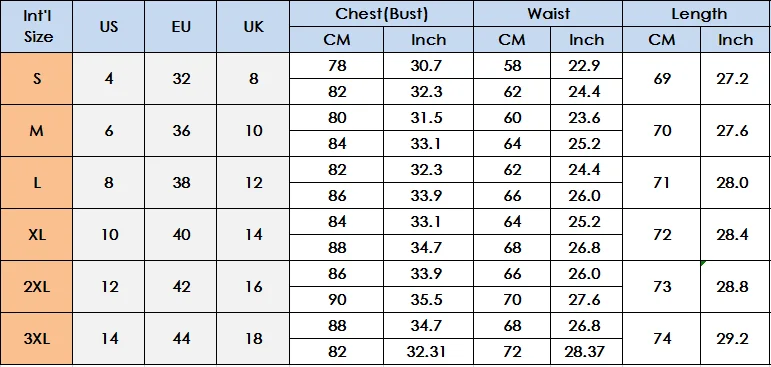Select the XL size row label

36,235
